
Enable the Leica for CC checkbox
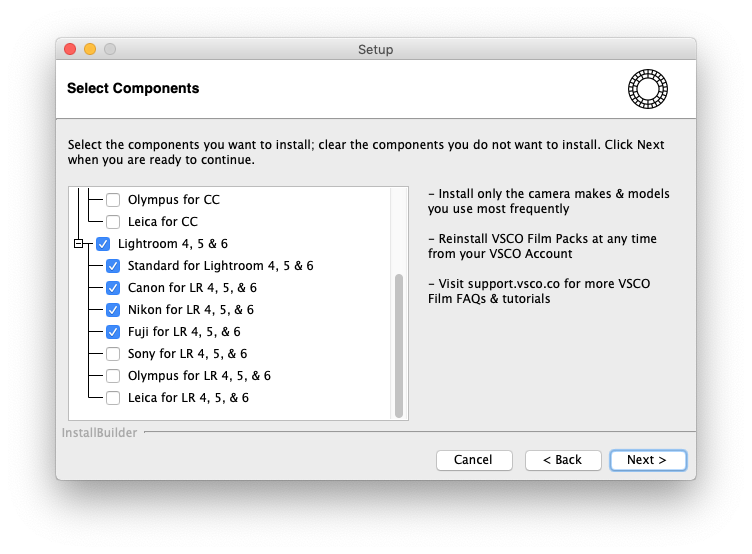pos(113,222)
